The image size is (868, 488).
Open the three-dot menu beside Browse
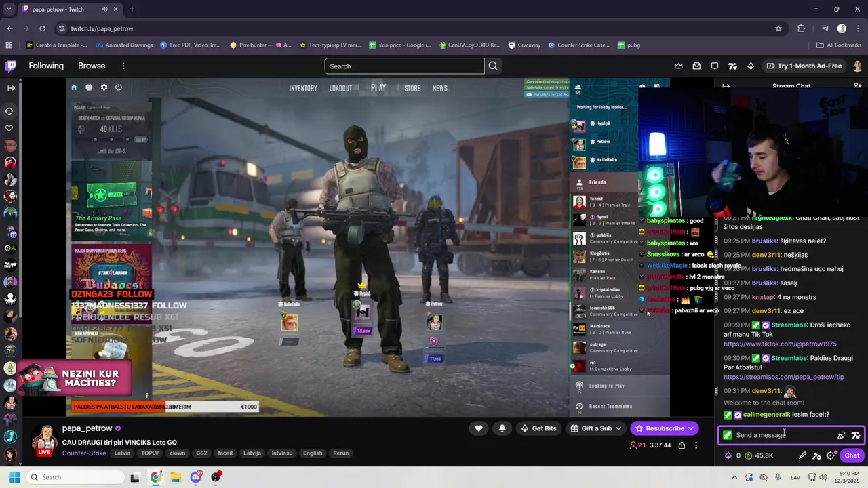click(x=123, y=66)
